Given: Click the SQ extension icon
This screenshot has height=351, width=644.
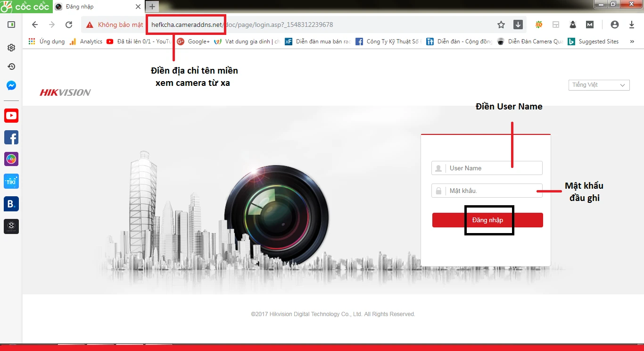Looking at the screenshot, I should click(539, 25).
